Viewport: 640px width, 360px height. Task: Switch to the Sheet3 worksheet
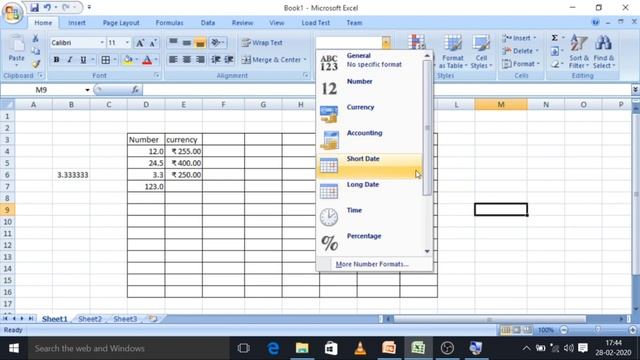point(125,319)
